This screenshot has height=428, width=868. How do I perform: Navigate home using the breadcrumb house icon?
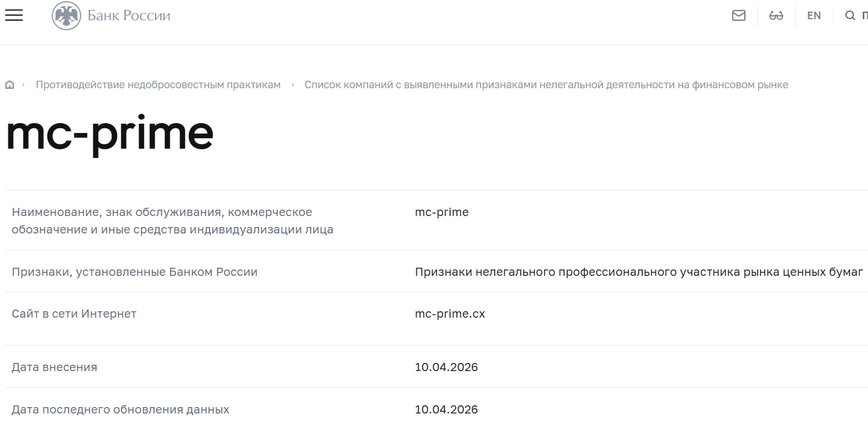point(9,84)
